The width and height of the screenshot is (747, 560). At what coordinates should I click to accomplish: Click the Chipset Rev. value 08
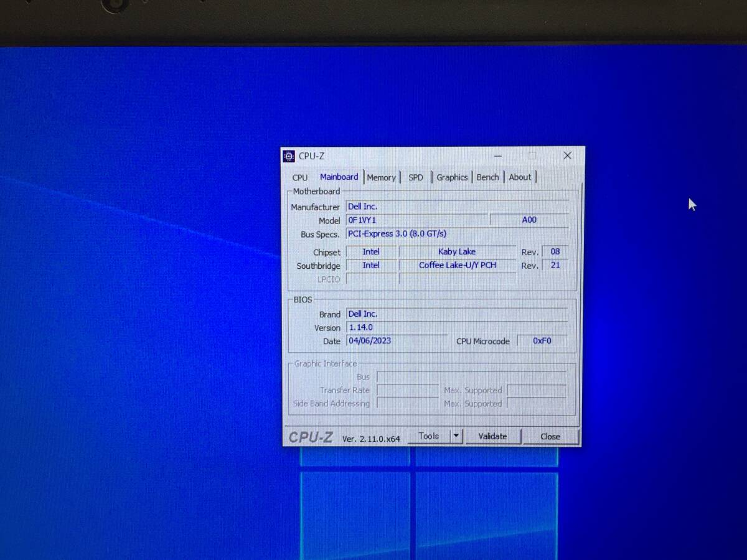pyautogui.click(x=555, y=252)
